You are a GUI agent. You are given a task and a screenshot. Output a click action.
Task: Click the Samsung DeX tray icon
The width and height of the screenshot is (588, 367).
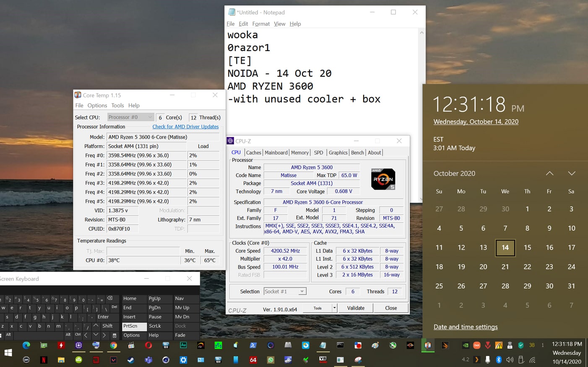tap(477, 346)
